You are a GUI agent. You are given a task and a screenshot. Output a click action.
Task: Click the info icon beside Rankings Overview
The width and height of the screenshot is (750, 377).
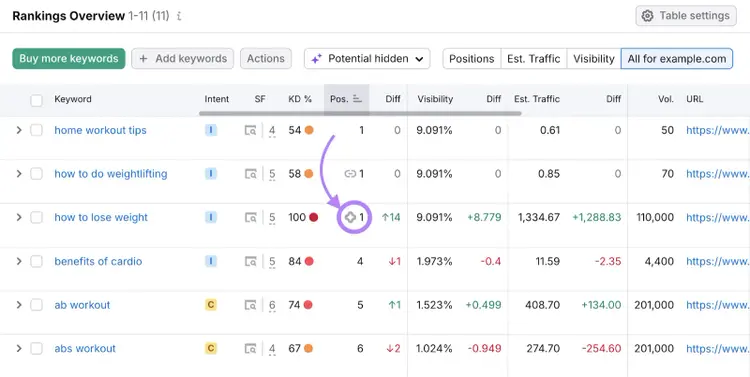tap(179, 16)
